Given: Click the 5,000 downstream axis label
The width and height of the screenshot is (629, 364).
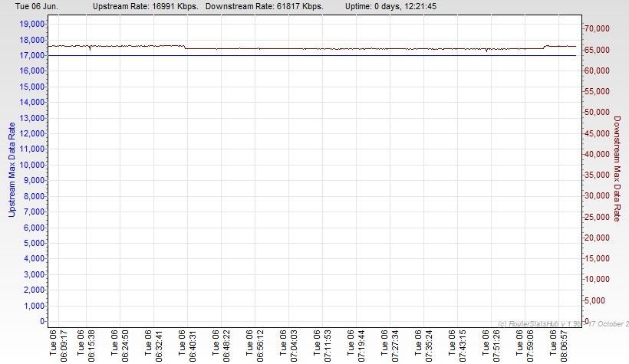Looking at the screenshot, I should point(595,300).
